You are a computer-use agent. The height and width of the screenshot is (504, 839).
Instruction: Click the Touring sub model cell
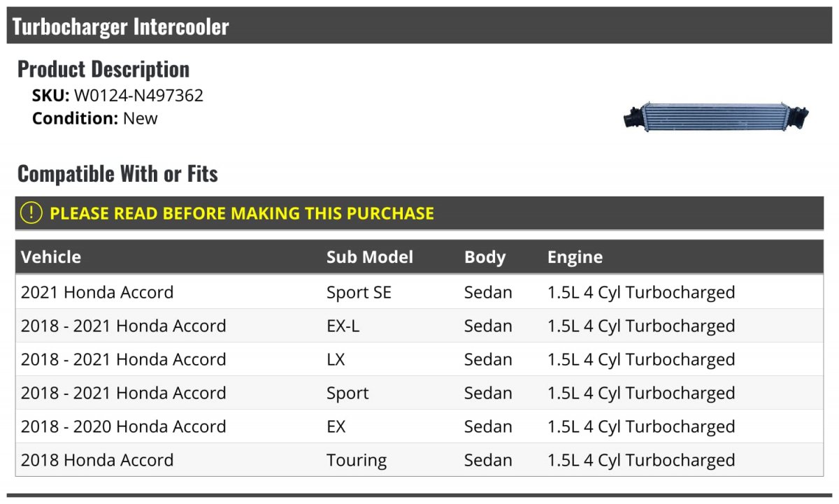tap(357, 461)
